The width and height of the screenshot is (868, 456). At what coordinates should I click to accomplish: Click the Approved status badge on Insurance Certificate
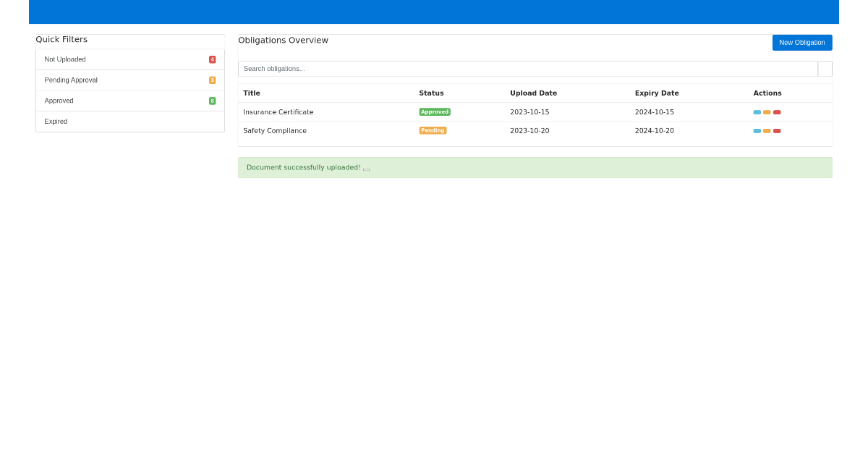(435, 111)
